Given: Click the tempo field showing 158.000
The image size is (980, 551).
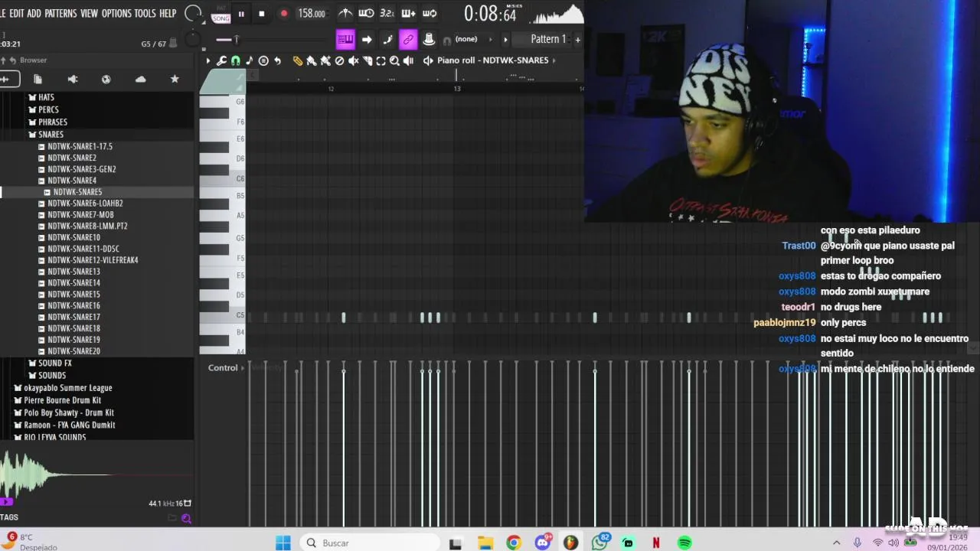Looking at the screenshot, I should (x=311, y=14).
